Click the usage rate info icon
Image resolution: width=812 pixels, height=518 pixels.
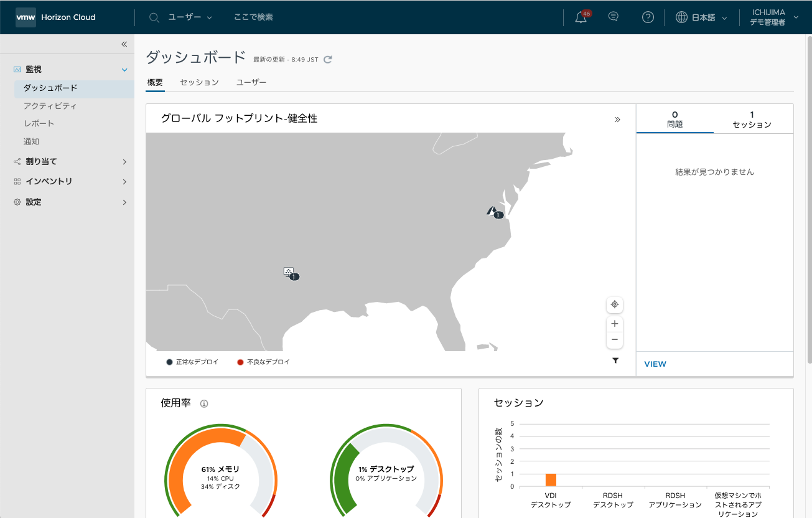click(x=204, y=403)
